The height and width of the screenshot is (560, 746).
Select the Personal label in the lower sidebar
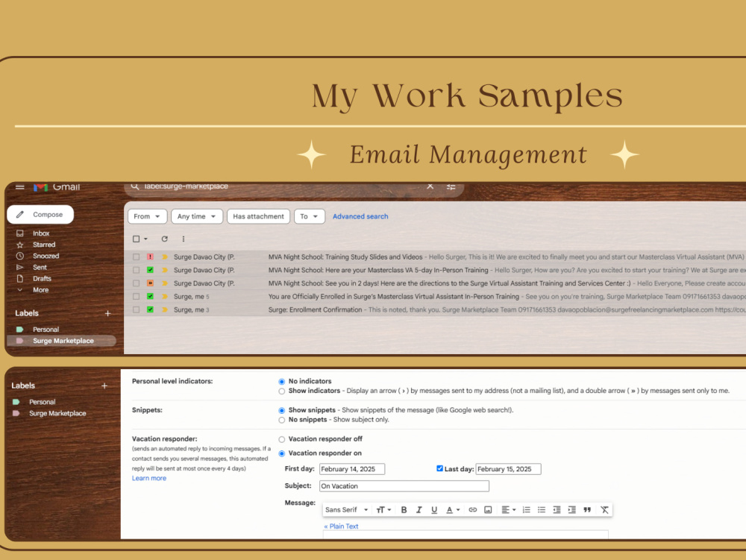(x=42, y=402)
